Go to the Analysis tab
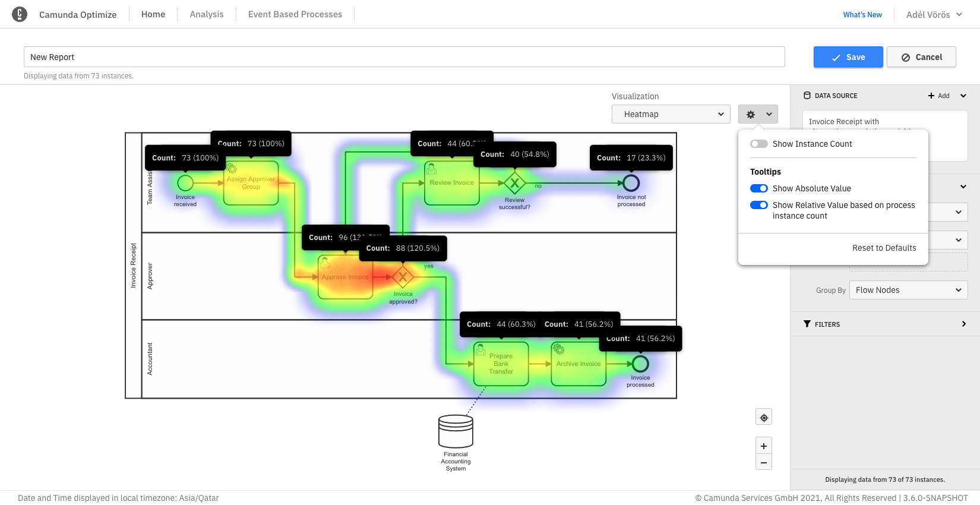Viewport: 980px width, 505px height. (x=207, y=14)
